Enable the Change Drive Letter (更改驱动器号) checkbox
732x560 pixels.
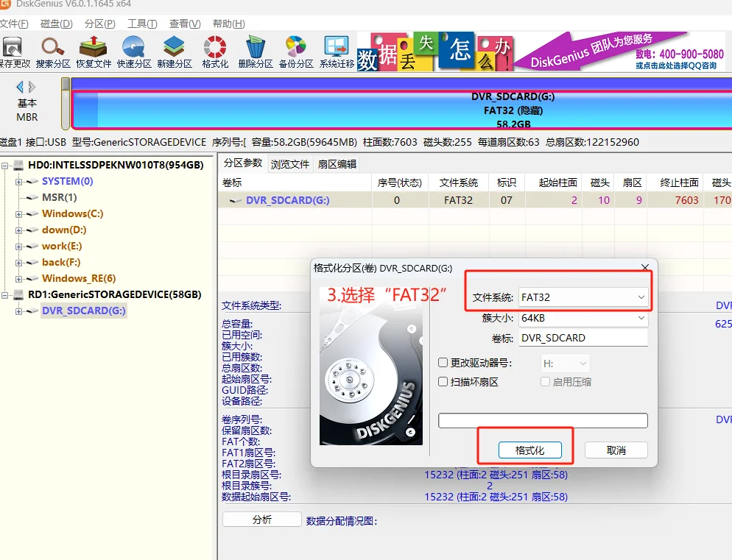pos(443,363)
